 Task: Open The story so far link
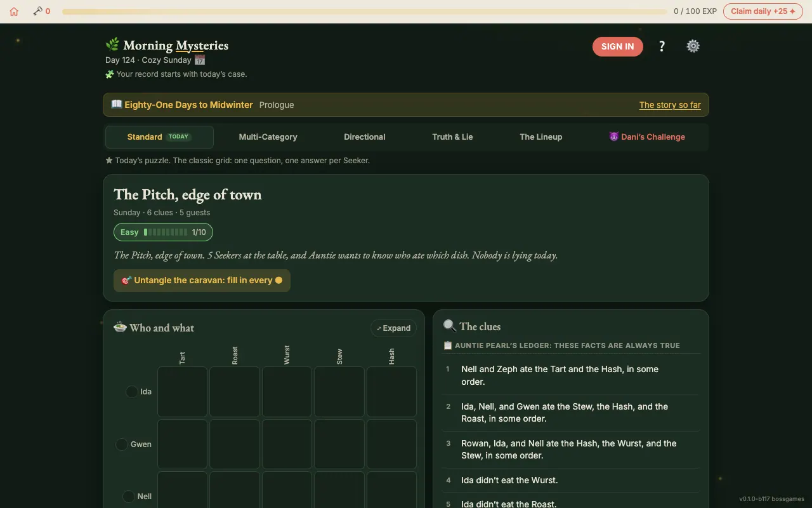coord(670,105)
